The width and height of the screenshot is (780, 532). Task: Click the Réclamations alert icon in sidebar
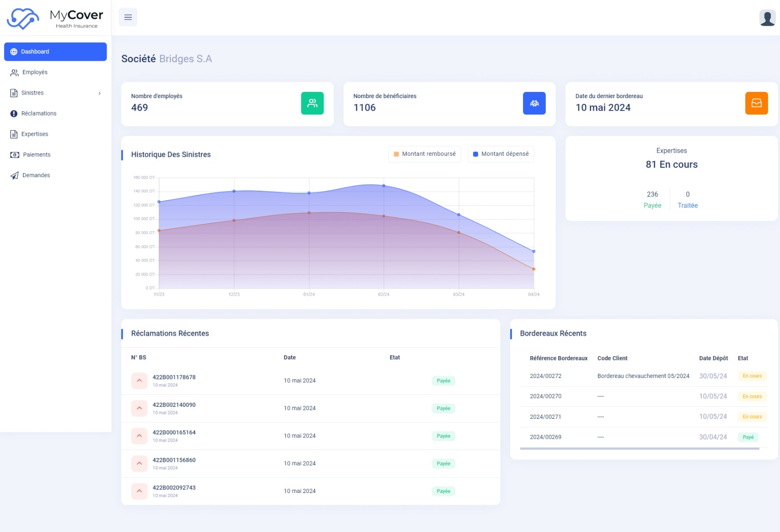pos(14,114)
